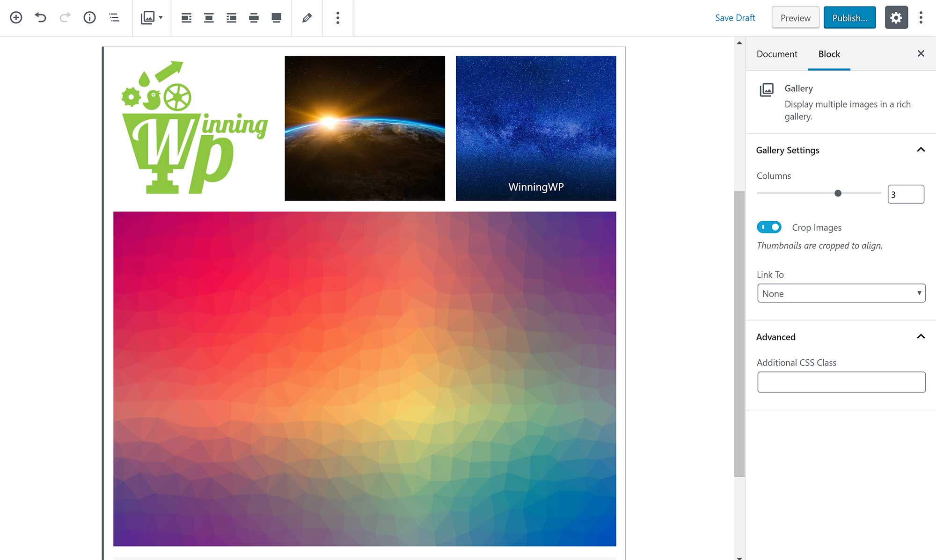Image resolution: width=936 pixels, height=560 pixels.
Task: Toggle the Crop Images switch
Action: point(769,227)
